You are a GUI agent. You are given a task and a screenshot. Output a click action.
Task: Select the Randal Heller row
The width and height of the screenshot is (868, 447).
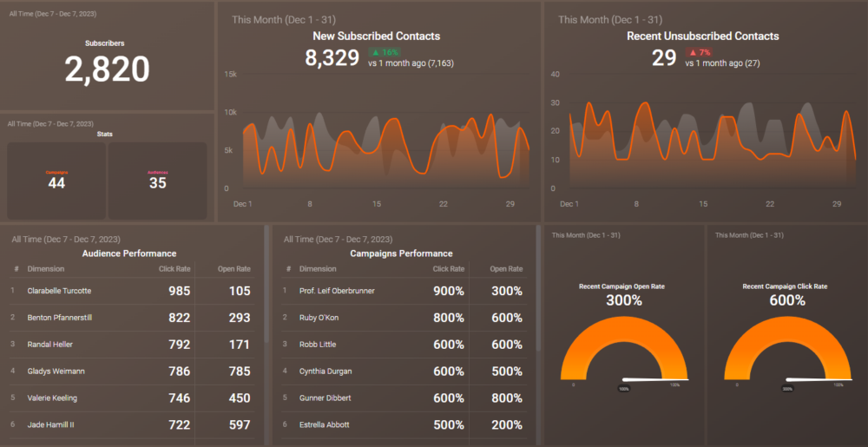(x=132, y=344)
